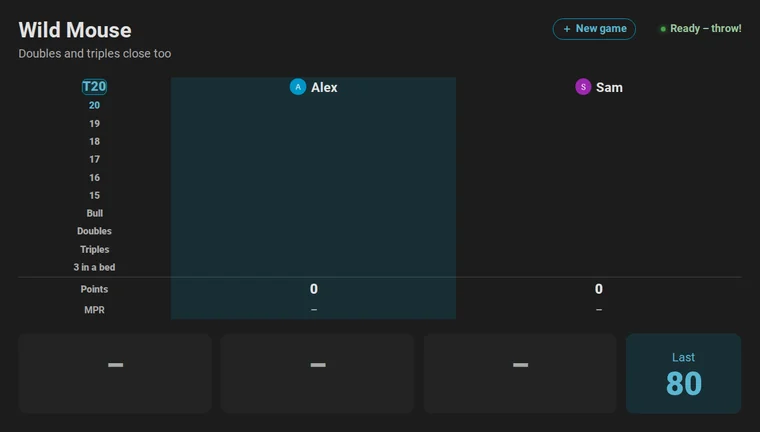
Task: Click Sam's points value 0
Action: pyautogui.click(x=599, y=289)
